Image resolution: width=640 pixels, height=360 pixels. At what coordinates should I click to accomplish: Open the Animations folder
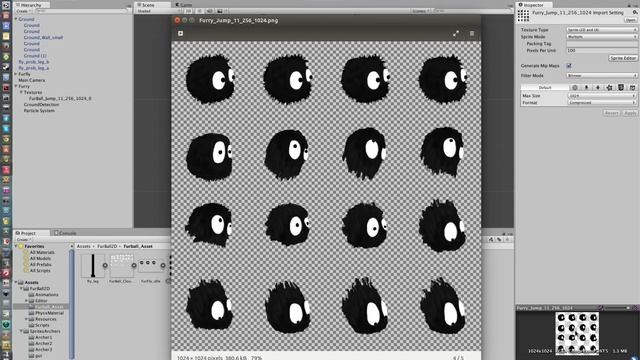click(x=47, y=295)
